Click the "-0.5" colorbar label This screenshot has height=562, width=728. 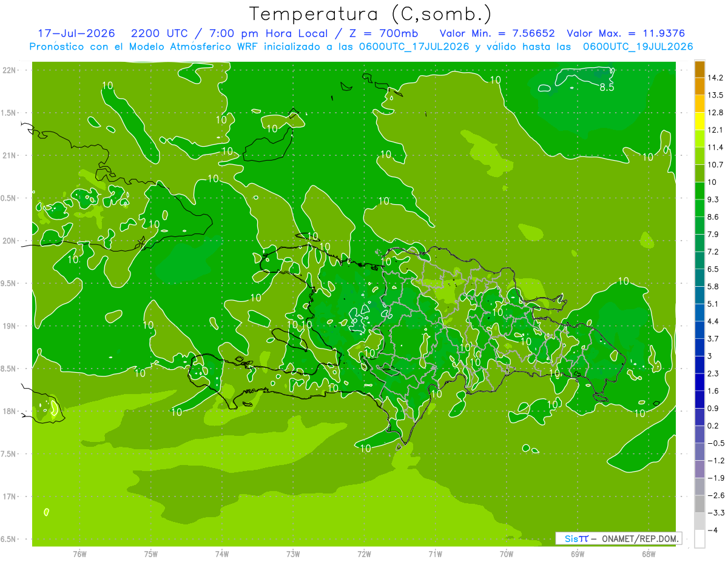[715, 443]
